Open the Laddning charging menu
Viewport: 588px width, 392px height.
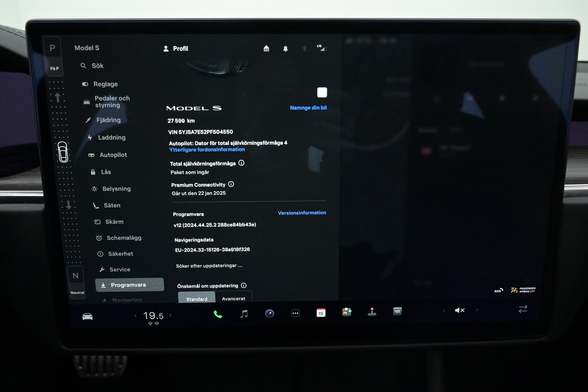[107, 137]
